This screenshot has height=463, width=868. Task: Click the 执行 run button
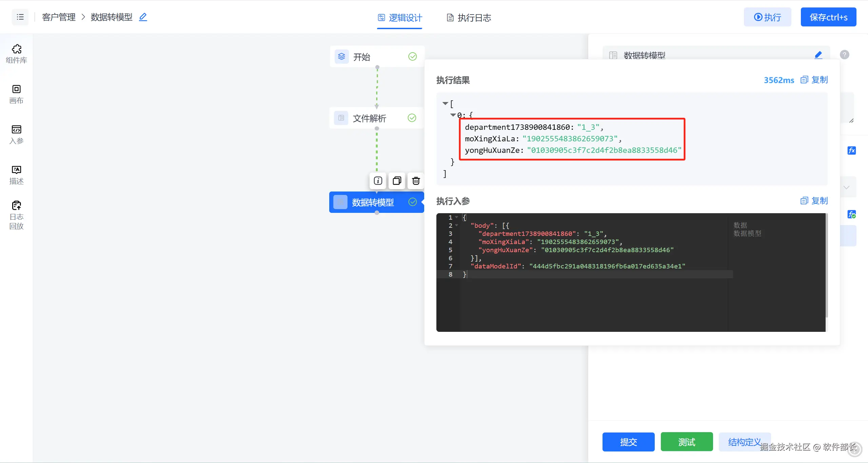[x=767, y=17]
